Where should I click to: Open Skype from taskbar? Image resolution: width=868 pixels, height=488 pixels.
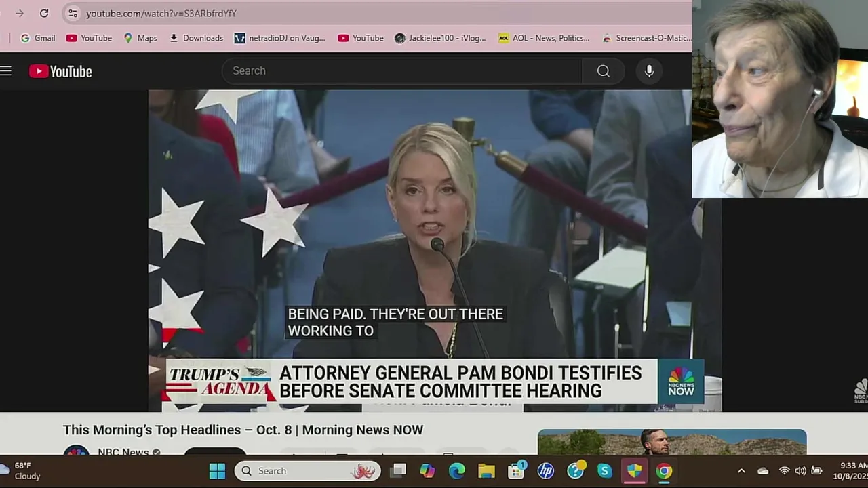point(604,470)
